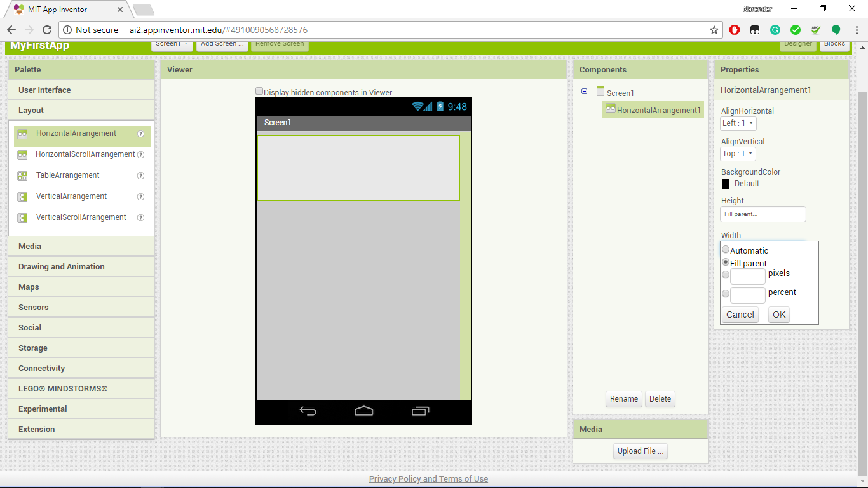View site information next to Not secure
The image size is (868, 488).
pos(68,30)
